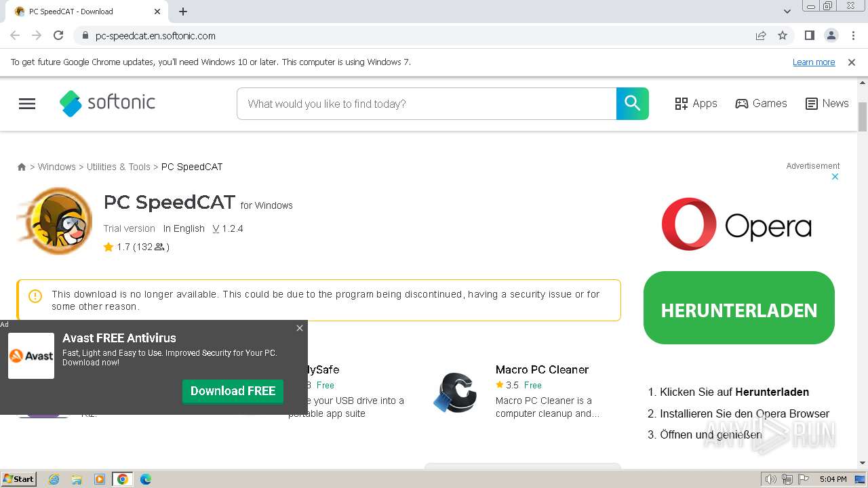
Task: Open the Chrome profile icon
Action: click(x=831, y=35)
